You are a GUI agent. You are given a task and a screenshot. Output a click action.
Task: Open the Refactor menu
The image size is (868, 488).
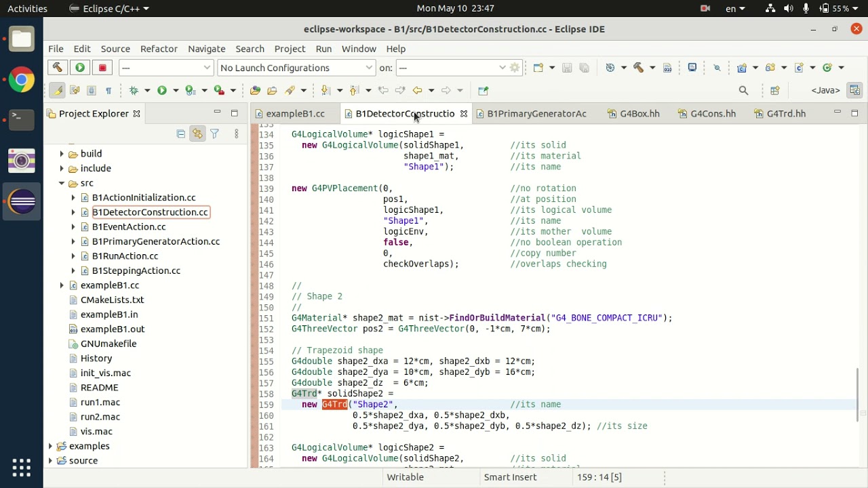(159, 49)
